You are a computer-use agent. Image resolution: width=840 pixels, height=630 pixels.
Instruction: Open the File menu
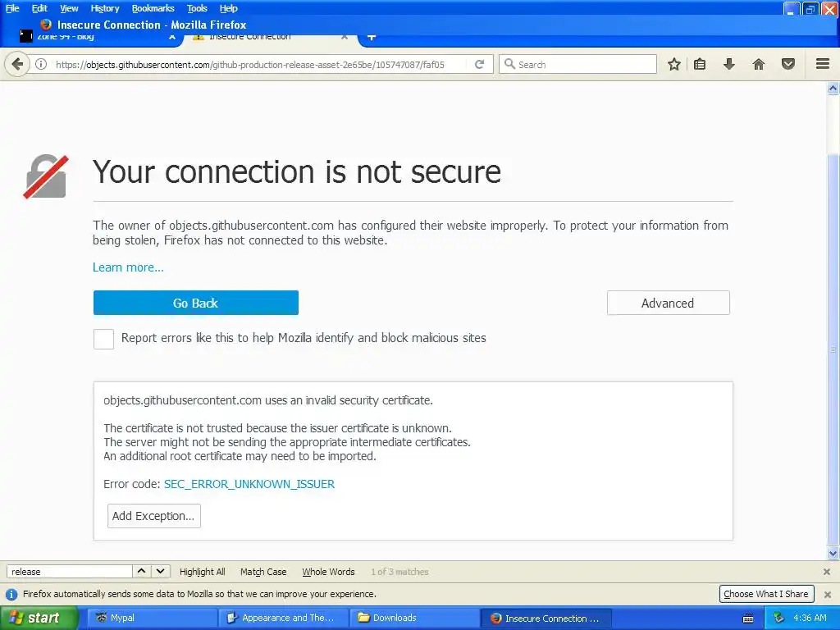(x=12, y=8)
